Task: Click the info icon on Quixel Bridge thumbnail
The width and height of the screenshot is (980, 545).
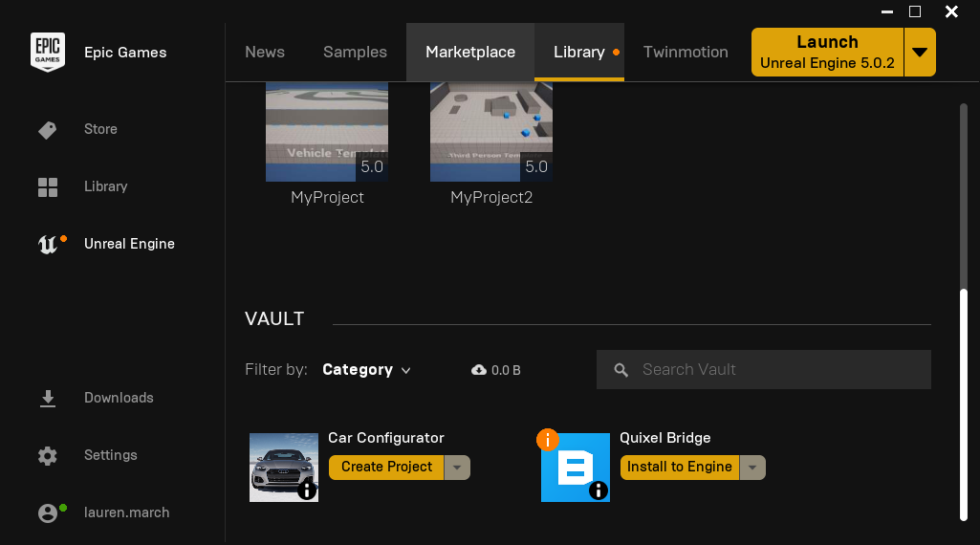Action: click(x=598, y=490)
